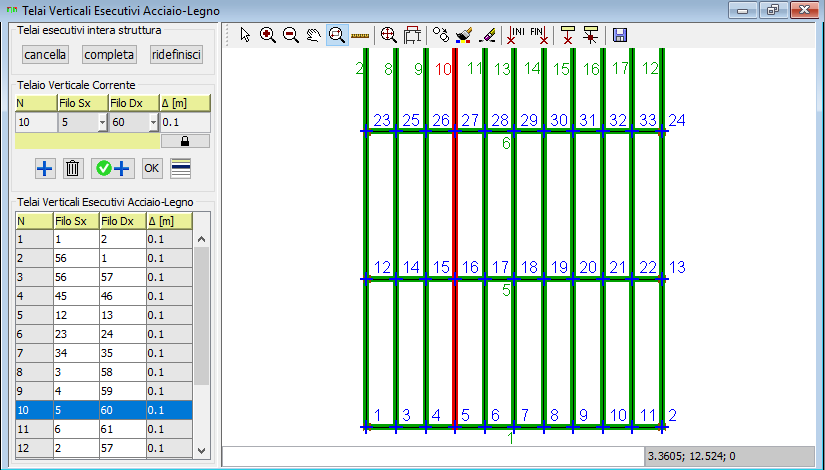Click the green check plus button
The image size is (825, 470).
click(113, 168)
